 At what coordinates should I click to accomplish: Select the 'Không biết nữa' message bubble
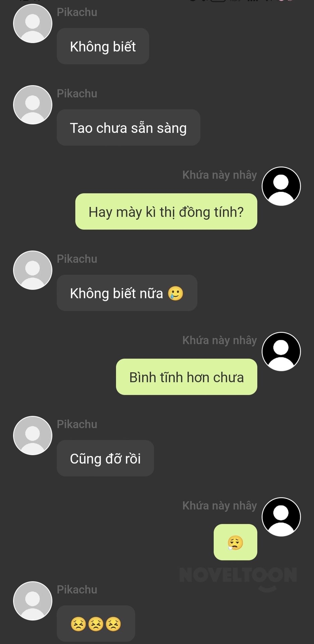(x=127, y=293)
